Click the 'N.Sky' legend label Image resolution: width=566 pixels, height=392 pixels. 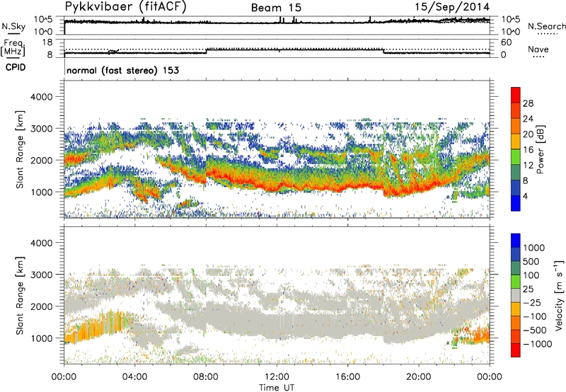(x=13, y=26)
